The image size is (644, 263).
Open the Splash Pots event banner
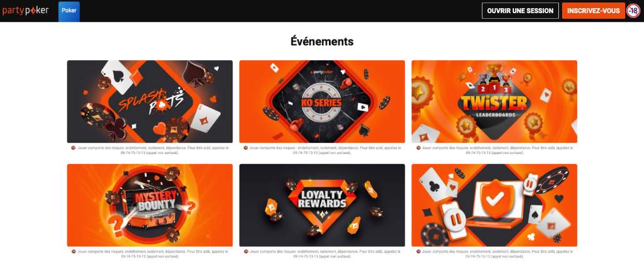(x=150, y=101)
